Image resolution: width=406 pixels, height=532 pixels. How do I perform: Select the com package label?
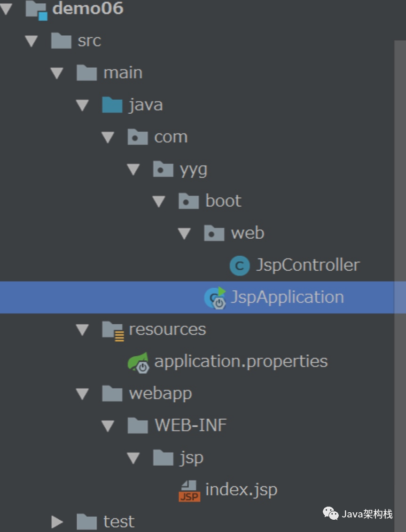pos(171,137)
